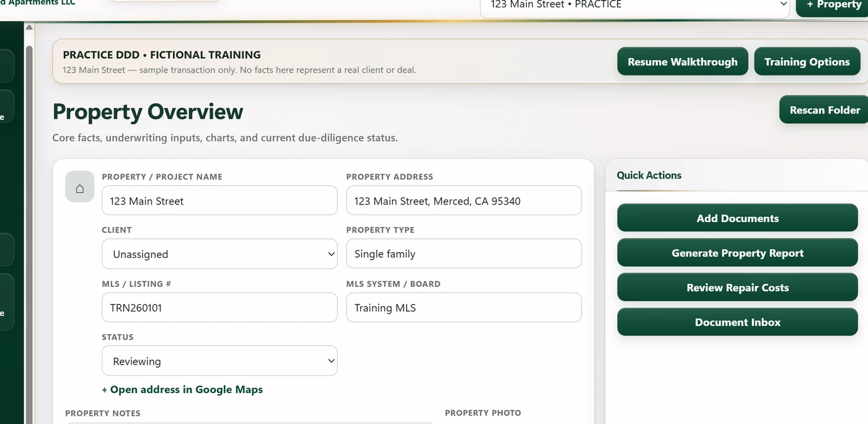868x424 pixels.
Task: Click the Property Type field
Action: coord(464,254)
